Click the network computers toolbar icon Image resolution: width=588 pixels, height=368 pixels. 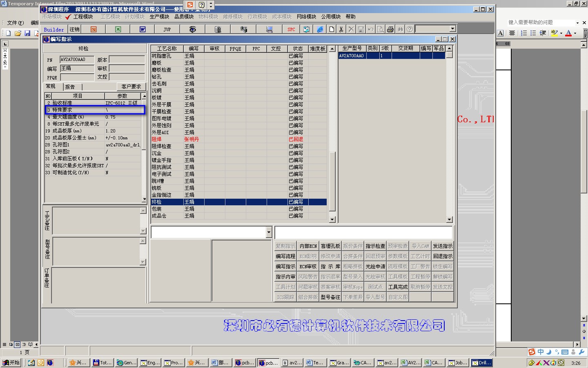pos(244,29)
